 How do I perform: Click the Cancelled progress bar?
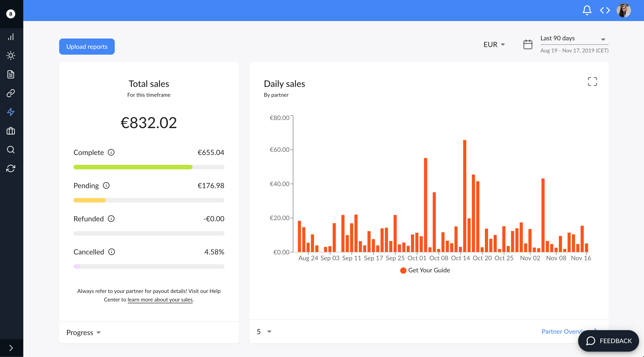tap(149, 266)
